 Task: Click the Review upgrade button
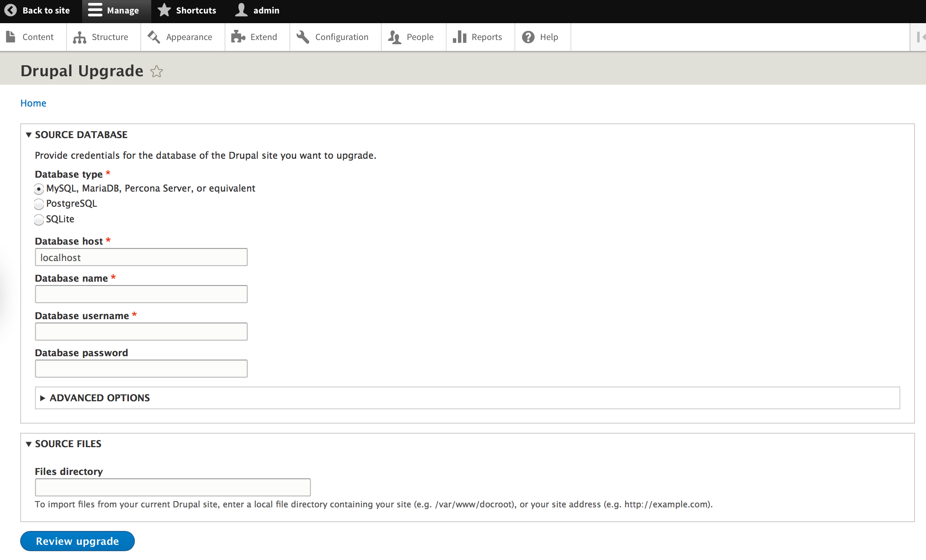point(78,541)
